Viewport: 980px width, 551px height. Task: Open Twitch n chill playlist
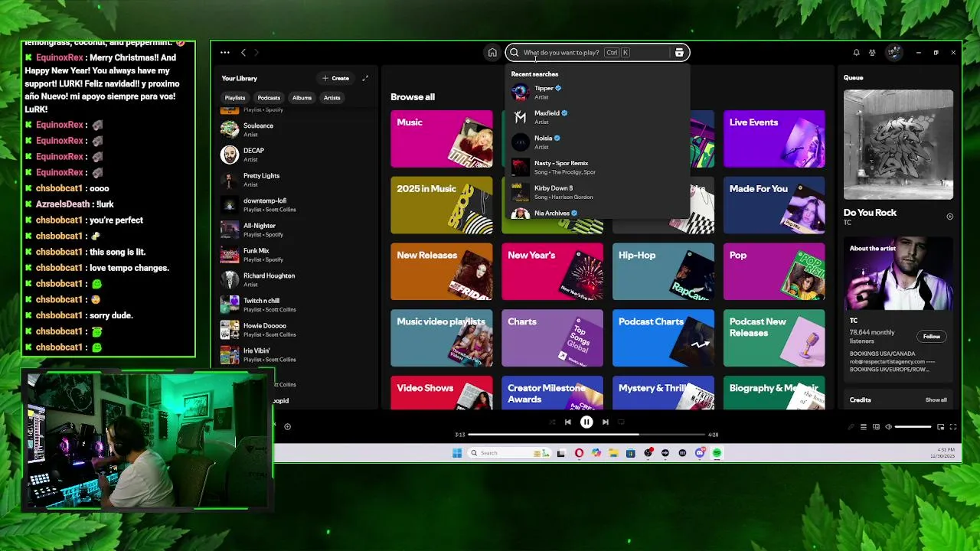(x=295, y=305)
